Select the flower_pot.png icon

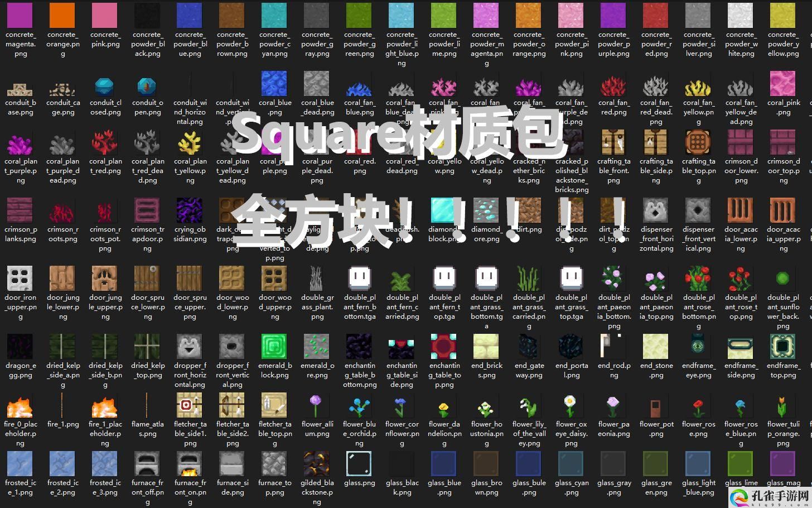pyautogui.click(x=656, y=408)
